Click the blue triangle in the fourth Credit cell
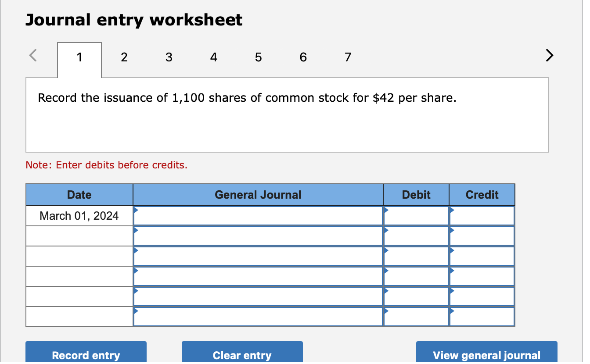Screen dimensions: 590x364 tap(450, 271)
